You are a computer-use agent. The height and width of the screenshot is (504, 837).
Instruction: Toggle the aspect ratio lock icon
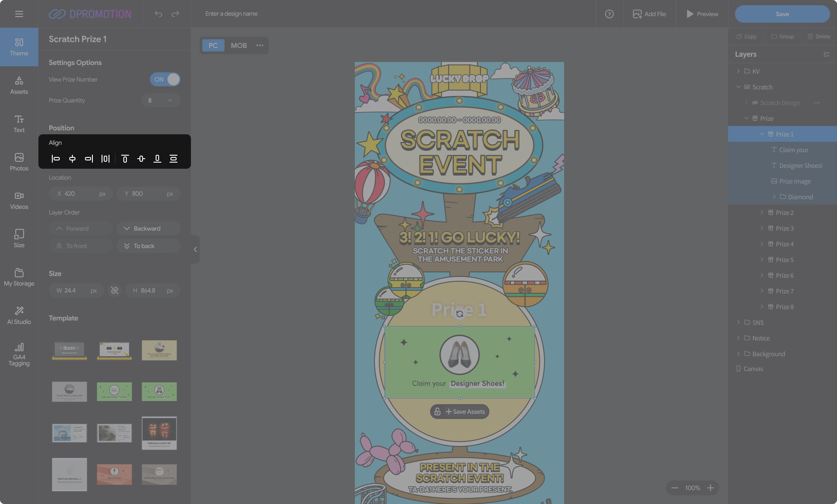pos(115,290)
